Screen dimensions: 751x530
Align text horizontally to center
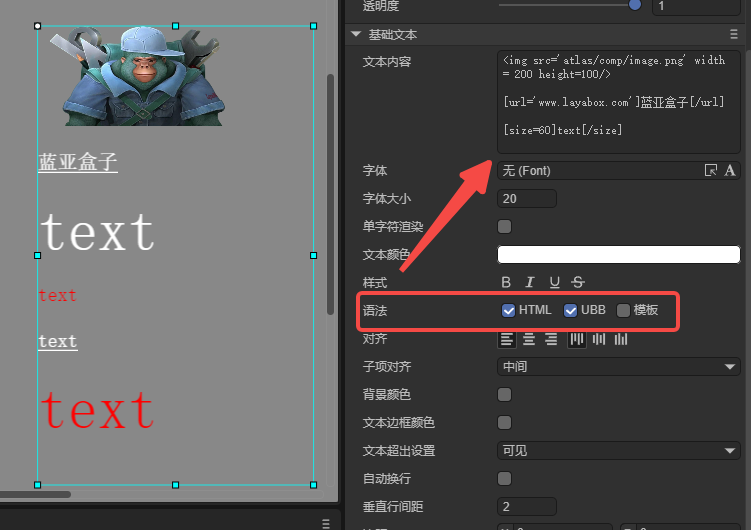pyautogui.click(x=529, y=339)
